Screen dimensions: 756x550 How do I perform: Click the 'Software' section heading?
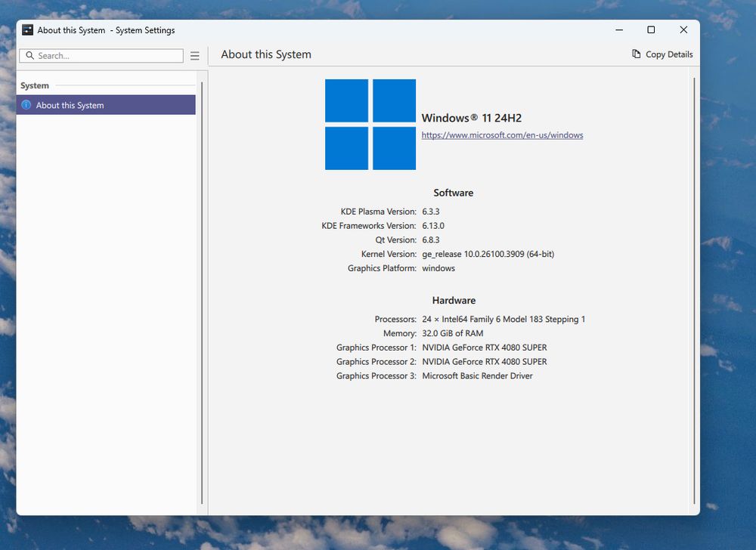[453, 193]
